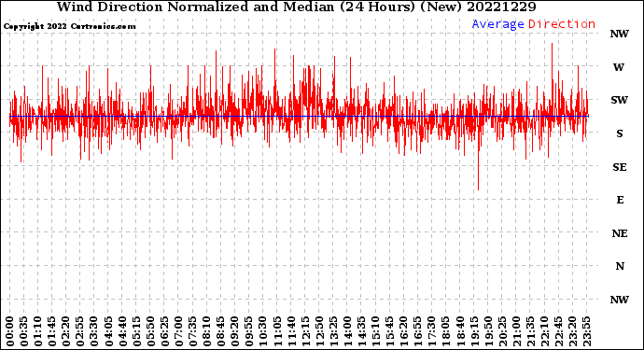Click the 00:00 time axis label

10,331
